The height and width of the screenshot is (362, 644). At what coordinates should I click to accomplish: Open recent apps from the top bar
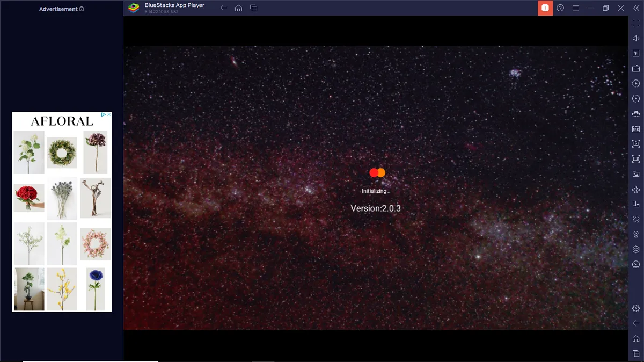coord(254,8)
